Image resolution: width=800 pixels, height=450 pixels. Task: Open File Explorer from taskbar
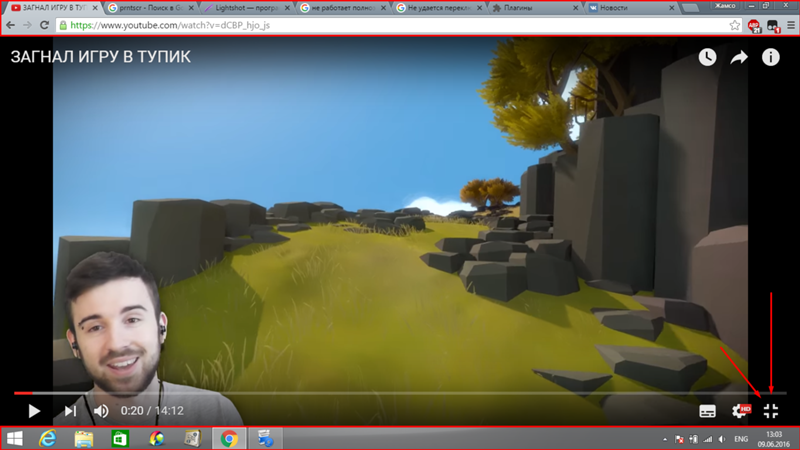click(x=84, y=438)
